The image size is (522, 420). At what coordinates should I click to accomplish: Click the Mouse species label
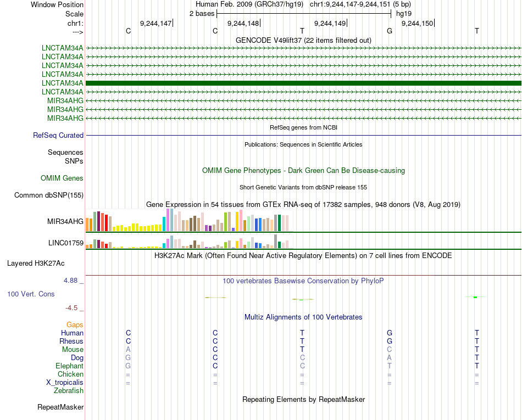73,350
